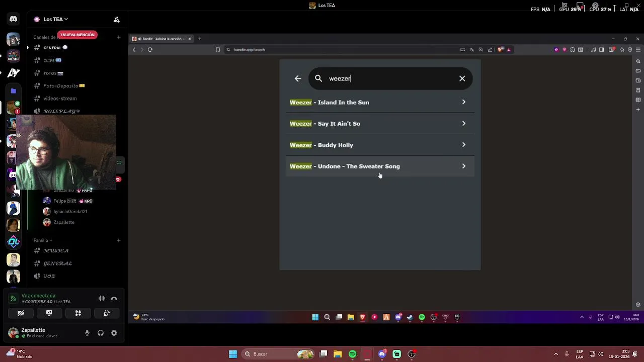Image resolution: width=644 pixels, height=362 pixels.
Task: Open Los TEA server dropdown
Action: (55, 19)
